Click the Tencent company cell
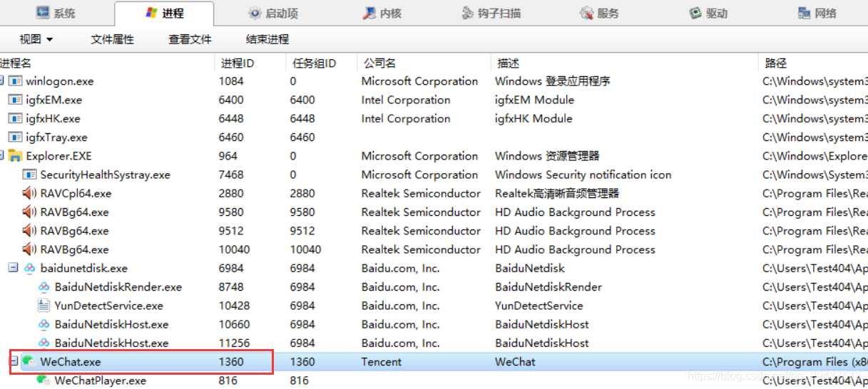 click(x=382, y=362)
